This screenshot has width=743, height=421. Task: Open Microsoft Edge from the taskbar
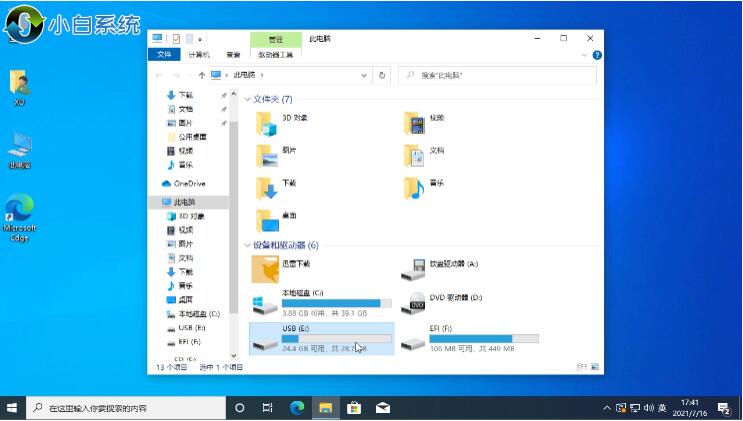pyautogui.click(x=297, y=408)
